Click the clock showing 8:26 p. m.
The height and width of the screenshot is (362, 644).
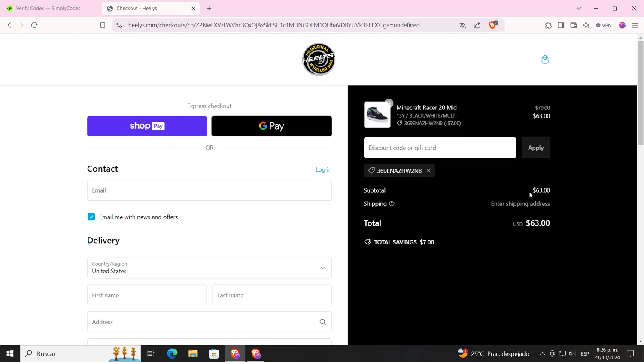[607, 350]
